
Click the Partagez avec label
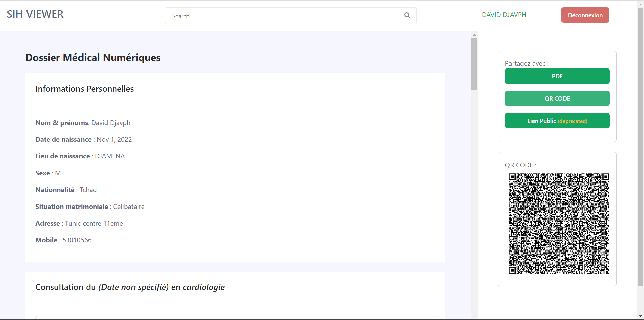click(527, 64)
